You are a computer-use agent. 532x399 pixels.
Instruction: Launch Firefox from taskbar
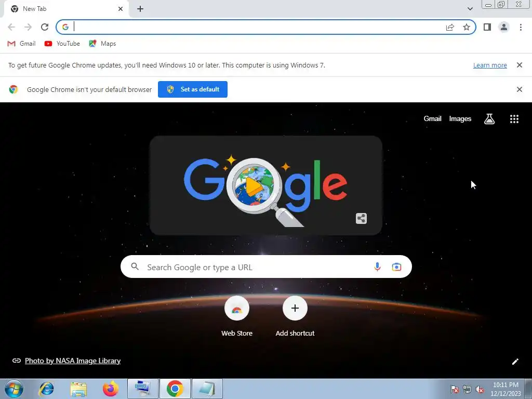(x=111, y=389)
